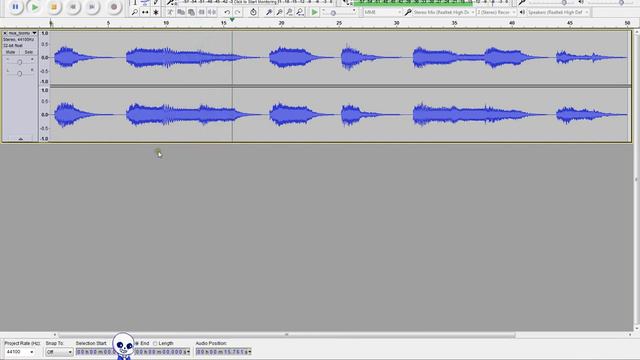The width and height of the screenshot is (640, 360).
Task: Click the timeline ruler at 25 seconds
Action: 339,23
